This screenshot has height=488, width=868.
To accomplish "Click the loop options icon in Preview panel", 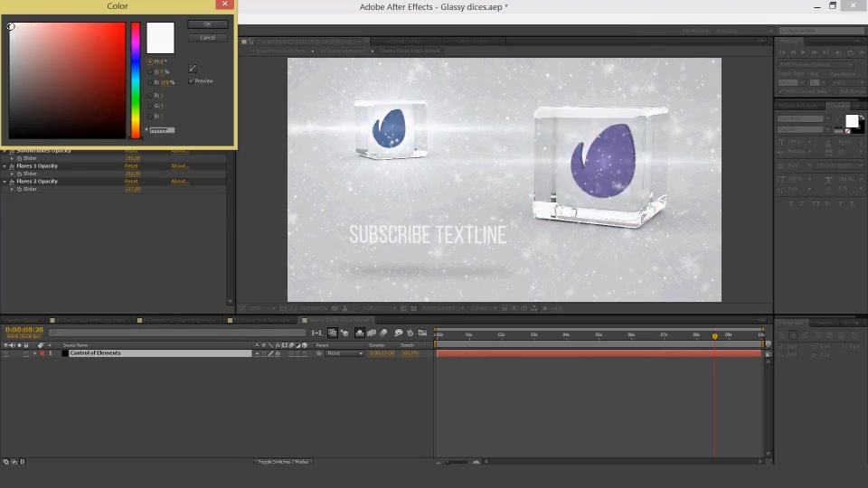I will pos(850,52).
